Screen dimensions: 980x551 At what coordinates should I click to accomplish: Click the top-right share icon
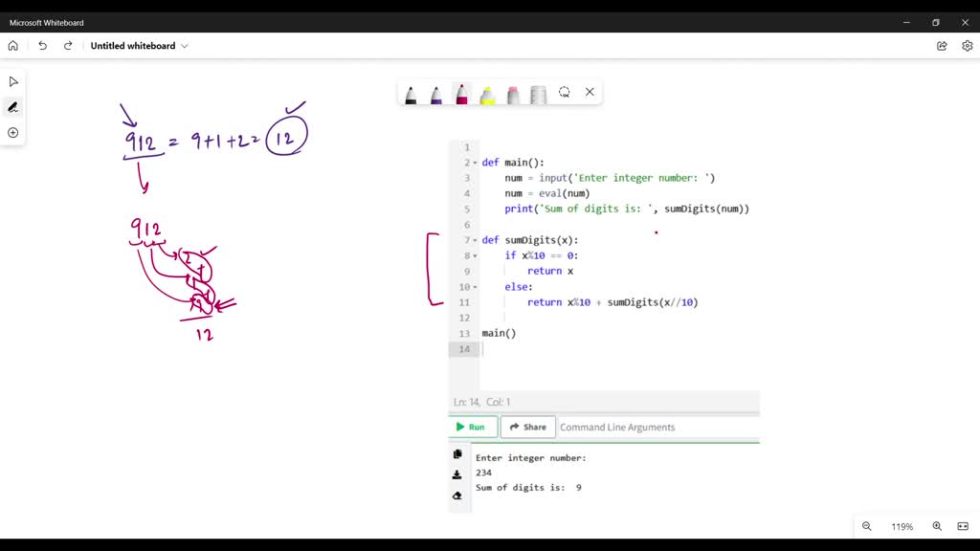(x=942, y=45)
